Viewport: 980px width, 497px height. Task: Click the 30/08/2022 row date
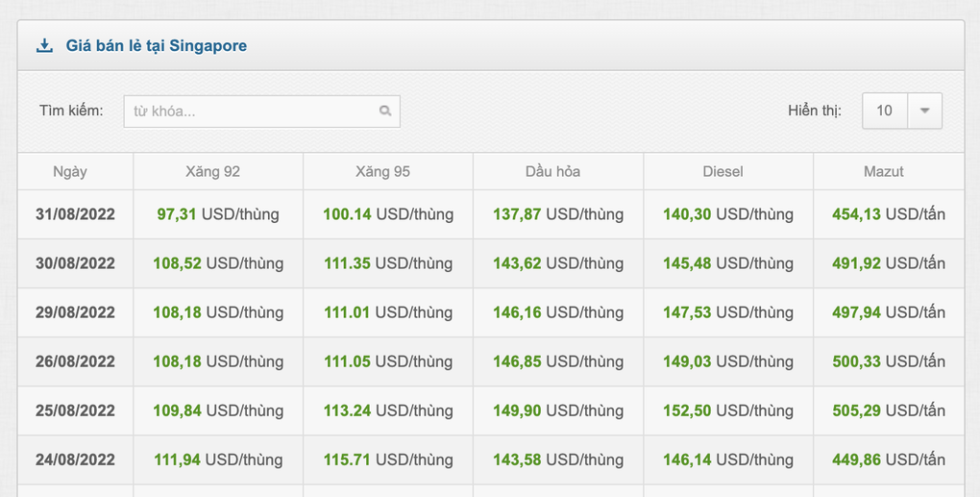[76, 263]
